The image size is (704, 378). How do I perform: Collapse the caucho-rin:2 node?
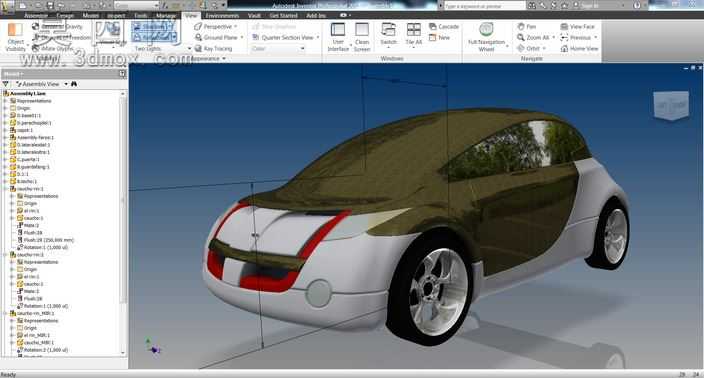[x=5, y=255]
